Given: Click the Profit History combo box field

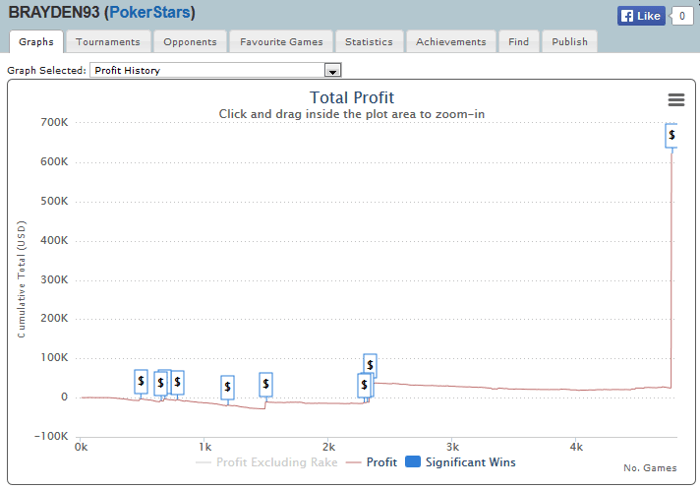Looking at the screenshot, I should click(x=216, y=70).
